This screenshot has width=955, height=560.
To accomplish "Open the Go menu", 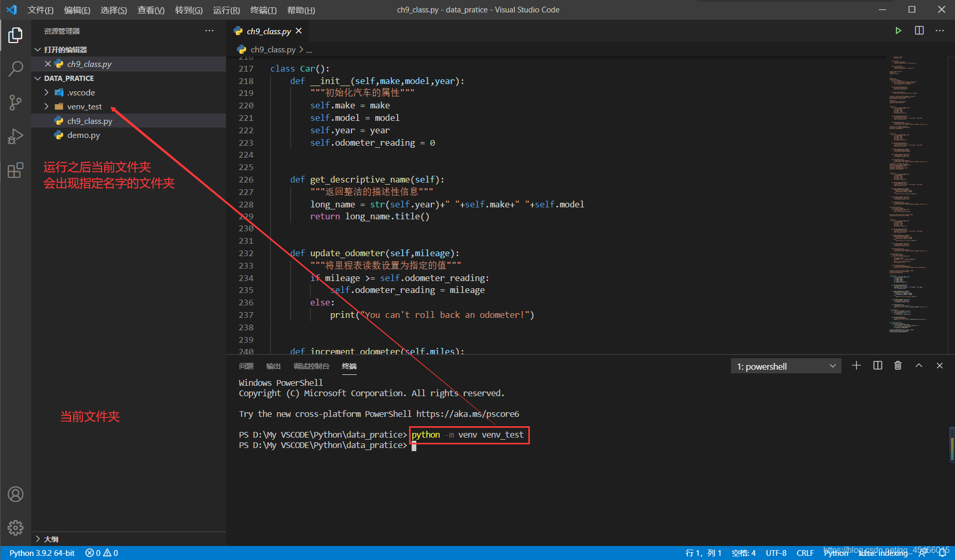I will [x=189, y=10].
